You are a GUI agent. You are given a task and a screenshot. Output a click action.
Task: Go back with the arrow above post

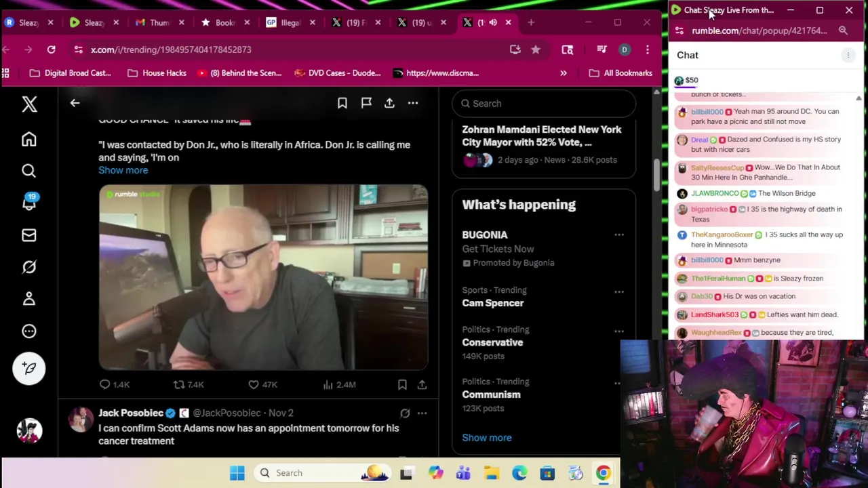75,103
